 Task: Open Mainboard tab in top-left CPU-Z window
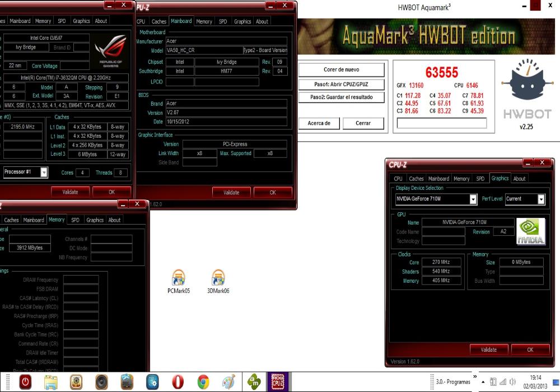tap(20, 21)
